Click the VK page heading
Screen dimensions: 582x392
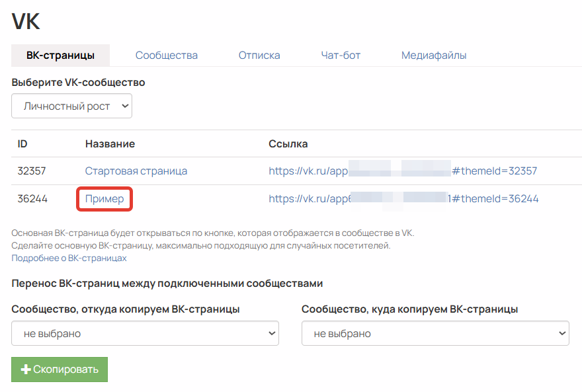coord(26,21)
